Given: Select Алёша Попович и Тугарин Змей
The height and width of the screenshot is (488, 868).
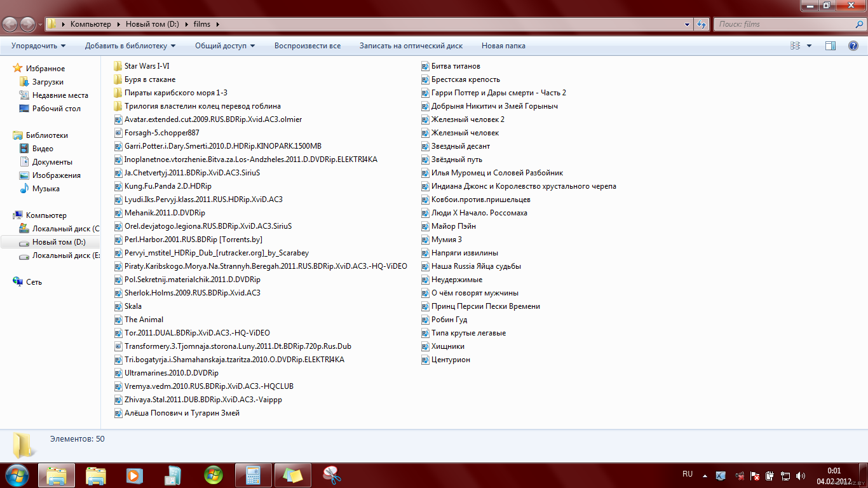Looking at the screenshot, I should pyautogui.click(x=177, y=413).
